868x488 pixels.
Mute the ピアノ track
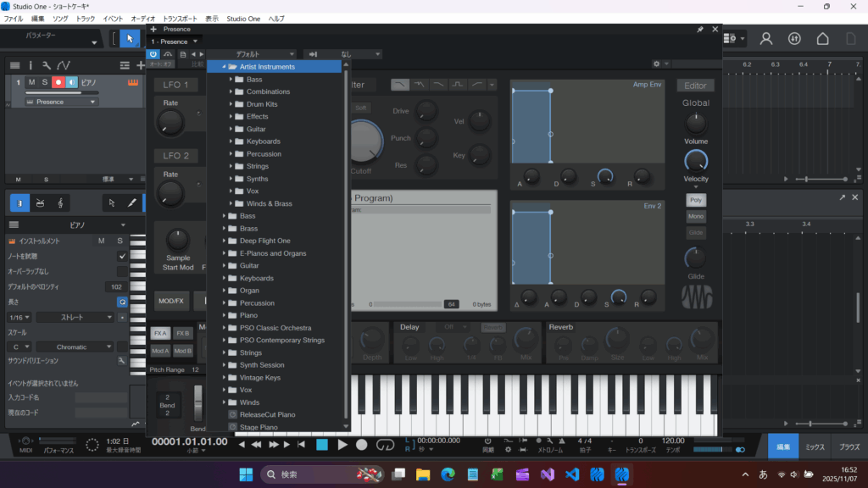tap(31, 82)
